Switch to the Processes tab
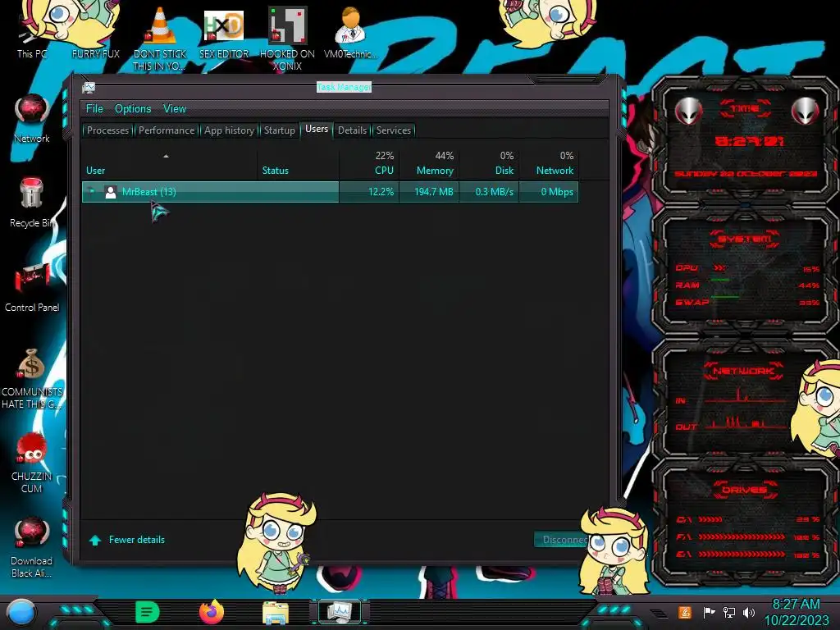This screenshot has width=840, height=630. click(x=107, y=130)
